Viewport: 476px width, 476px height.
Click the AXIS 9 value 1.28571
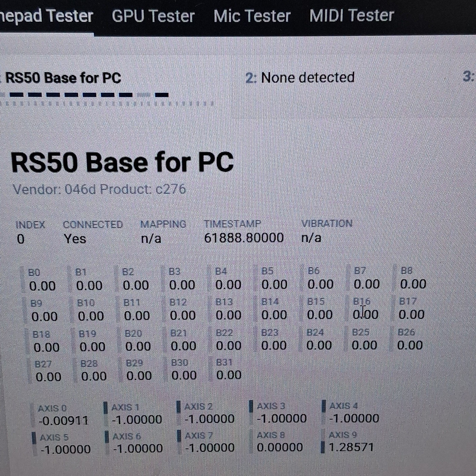(x=351, y=447)
